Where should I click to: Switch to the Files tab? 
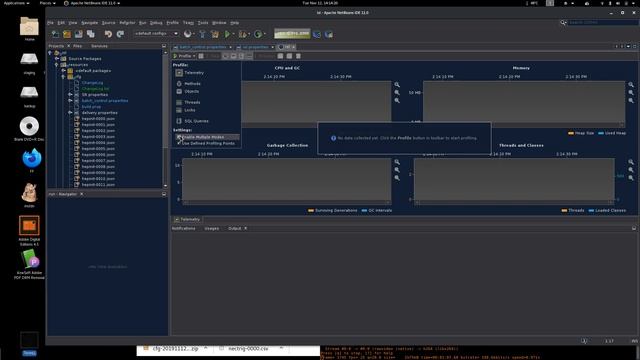click(77, 46)
